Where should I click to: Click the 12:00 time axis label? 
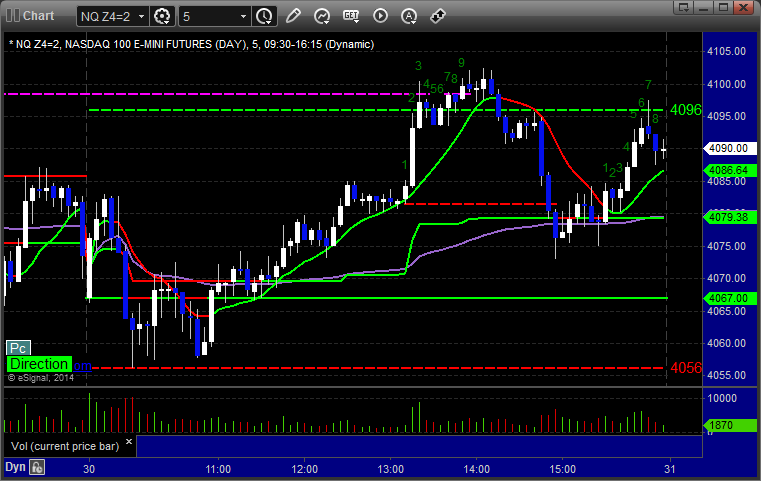point(304,469)
